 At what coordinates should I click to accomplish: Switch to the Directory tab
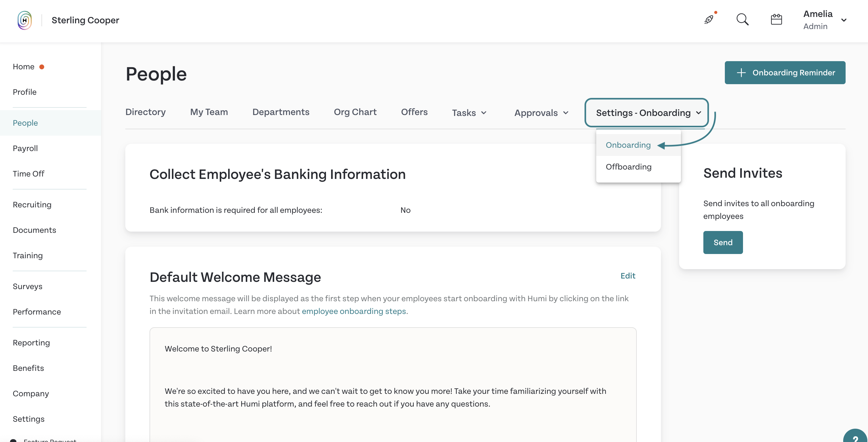pyautogui.click(x=146, y=112)
